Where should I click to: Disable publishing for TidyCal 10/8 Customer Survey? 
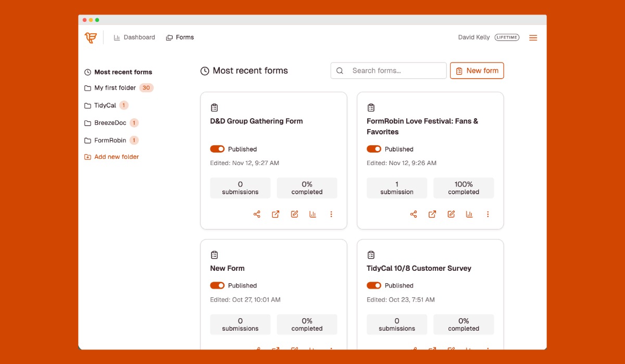[x=374, y=285]
